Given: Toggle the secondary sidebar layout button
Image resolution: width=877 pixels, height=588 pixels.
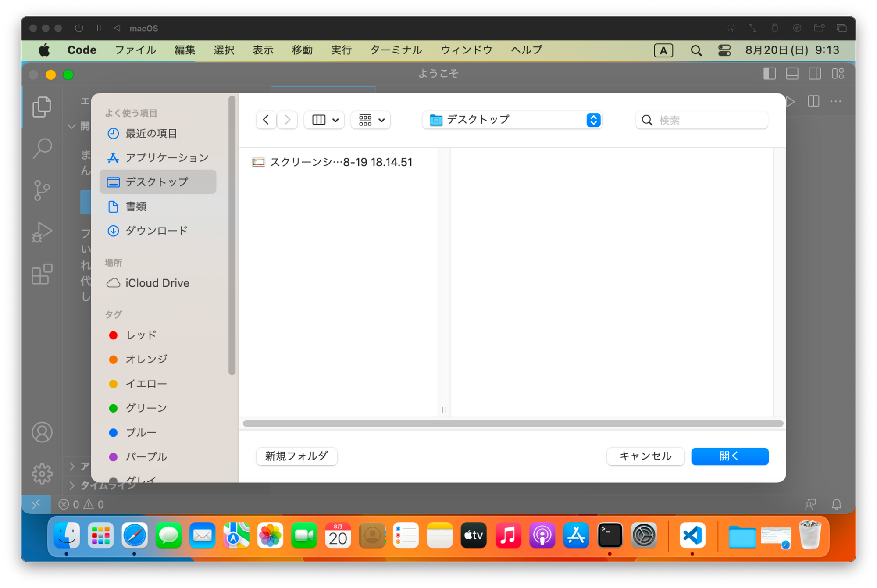Looking at the screenshot, I should pyautogui.click(x=815, y=74).
